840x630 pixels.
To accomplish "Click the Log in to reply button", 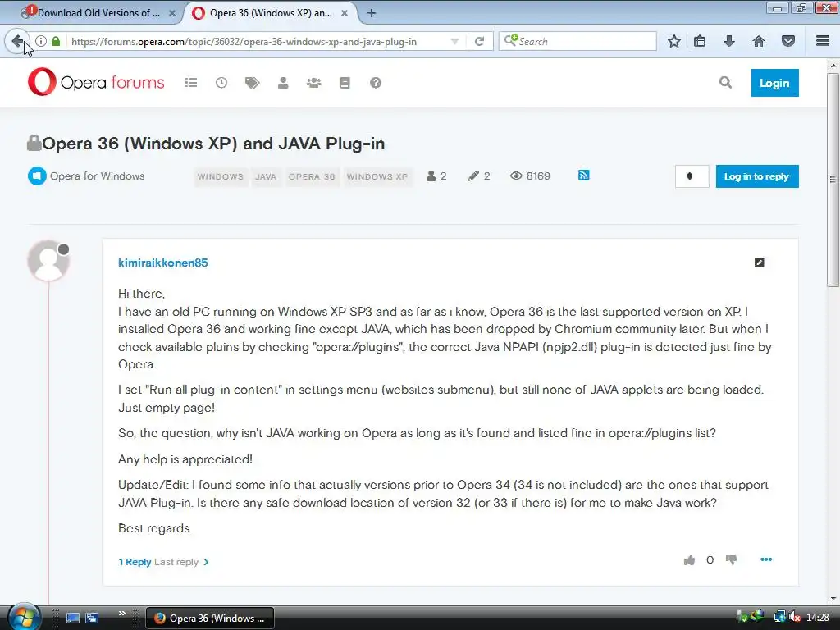I will (757, 176).
